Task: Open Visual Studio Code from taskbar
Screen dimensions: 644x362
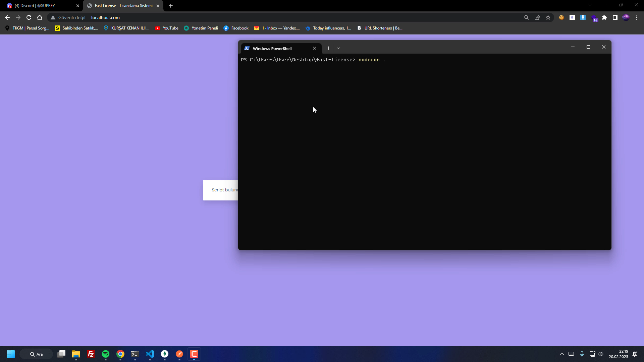Action: pos(150,354)
